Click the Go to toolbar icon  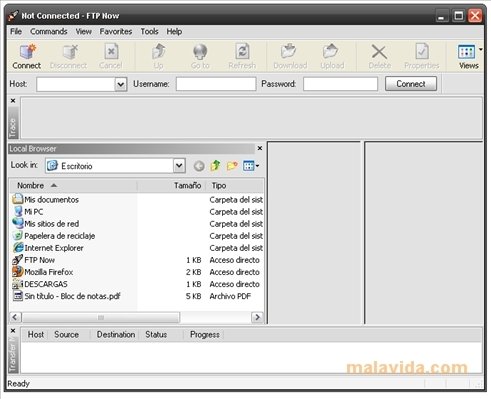coord(200,52)
